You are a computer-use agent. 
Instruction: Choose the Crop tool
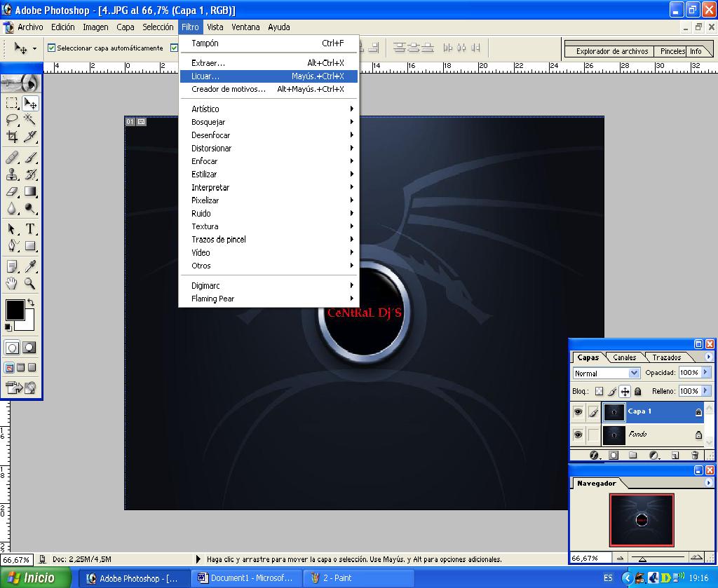coord(13,137)
